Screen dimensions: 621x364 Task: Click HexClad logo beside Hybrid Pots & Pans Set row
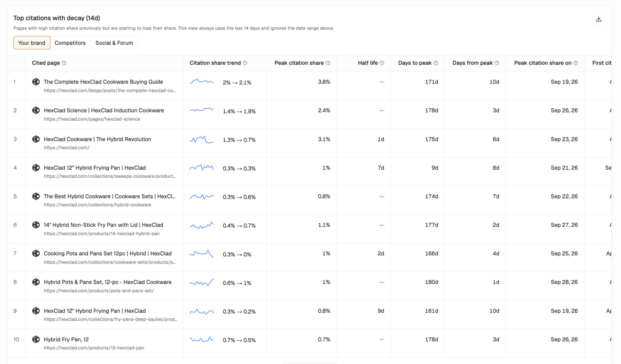[36, 282]
